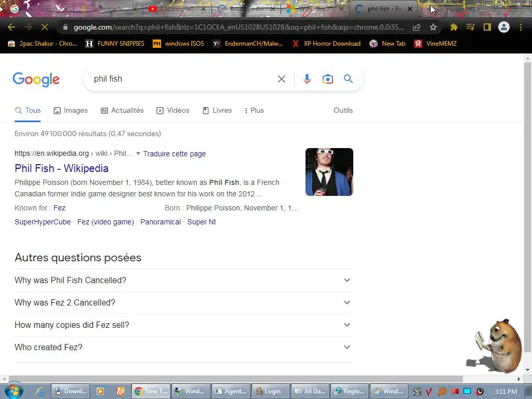Expand 'Who created Fez?' question
This screenshot has height=399, width=532.
click(183, 348)
